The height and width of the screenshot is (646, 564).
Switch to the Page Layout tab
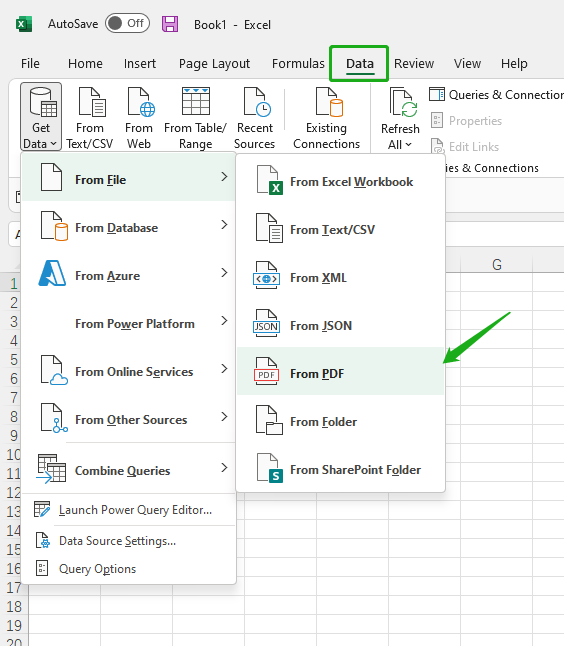click(214, 63)
